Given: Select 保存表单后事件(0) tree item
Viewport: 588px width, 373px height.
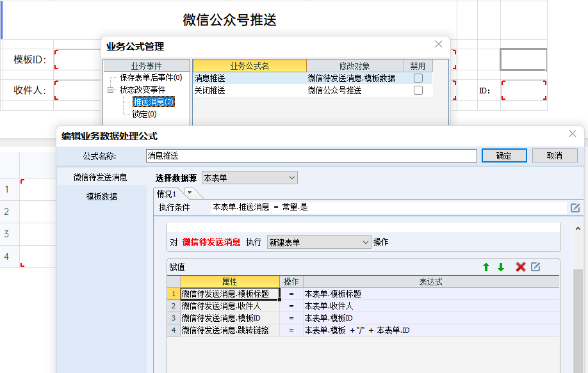Looking at the screenshot, I should coord(151,77).
